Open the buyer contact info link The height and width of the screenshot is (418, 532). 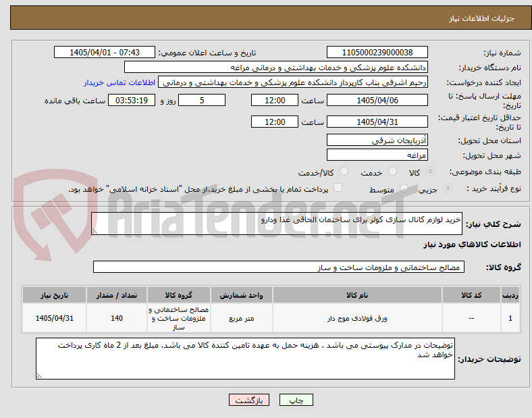tap(119, 82)
